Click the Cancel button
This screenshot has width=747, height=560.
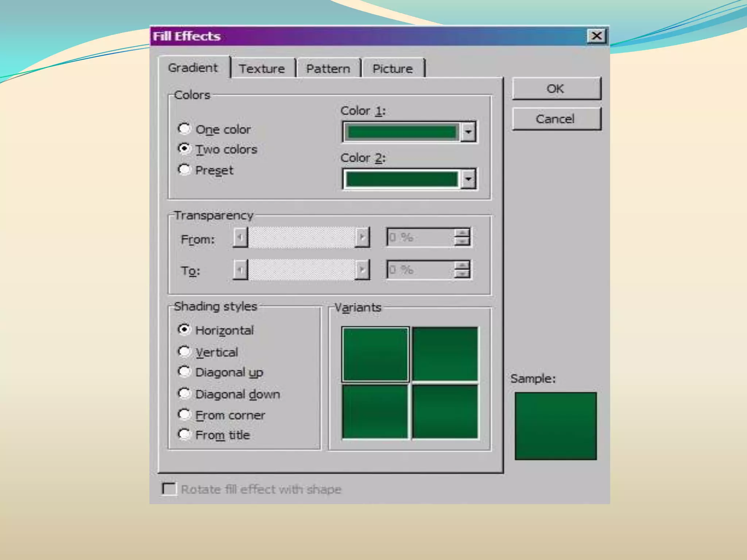(x=556, y=119)
